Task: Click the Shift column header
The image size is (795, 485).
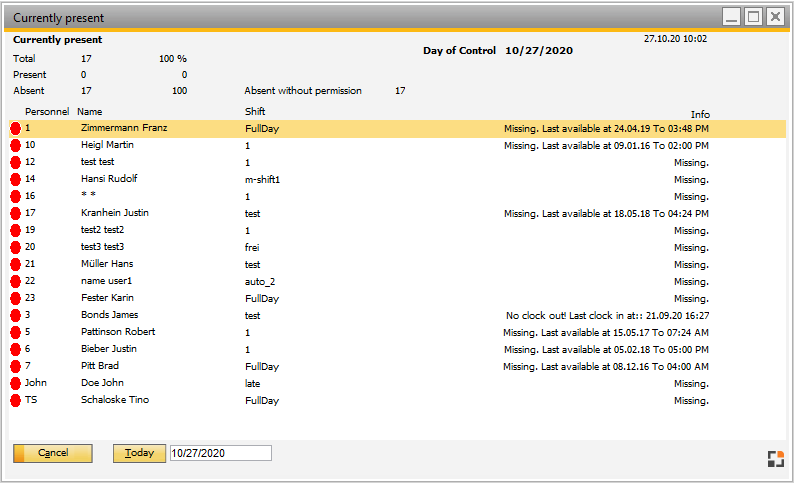Action: pos(255,111)
